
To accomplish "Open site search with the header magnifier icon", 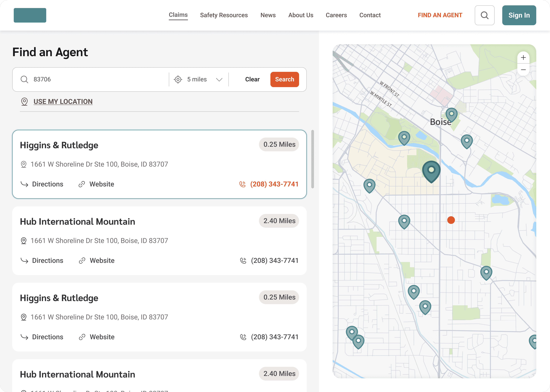I will (485, 15).
